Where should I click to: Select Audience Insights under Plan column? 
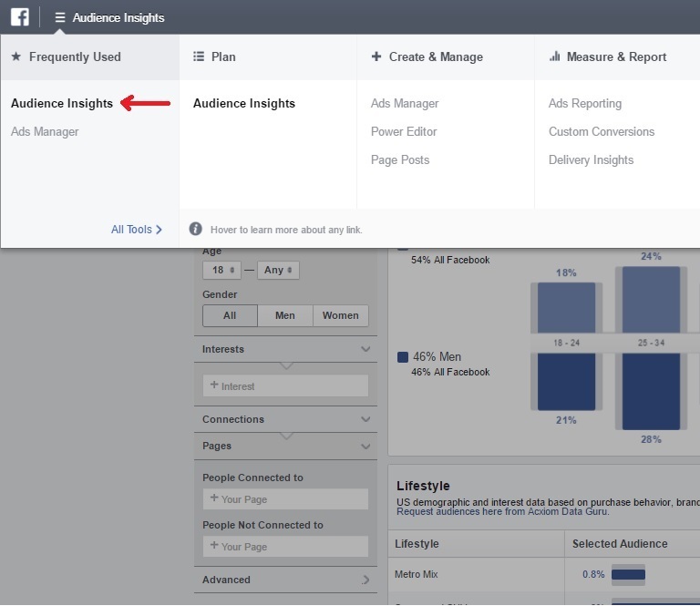point(244,104)
